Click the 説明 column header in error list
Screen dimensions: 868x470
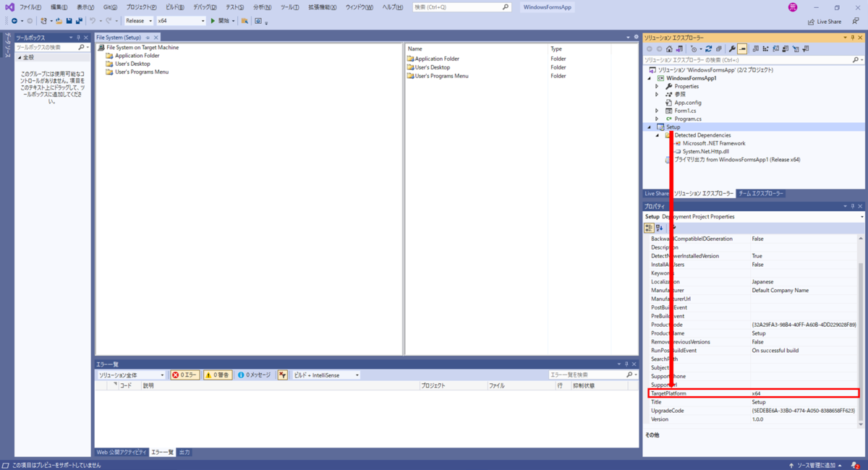280,386
